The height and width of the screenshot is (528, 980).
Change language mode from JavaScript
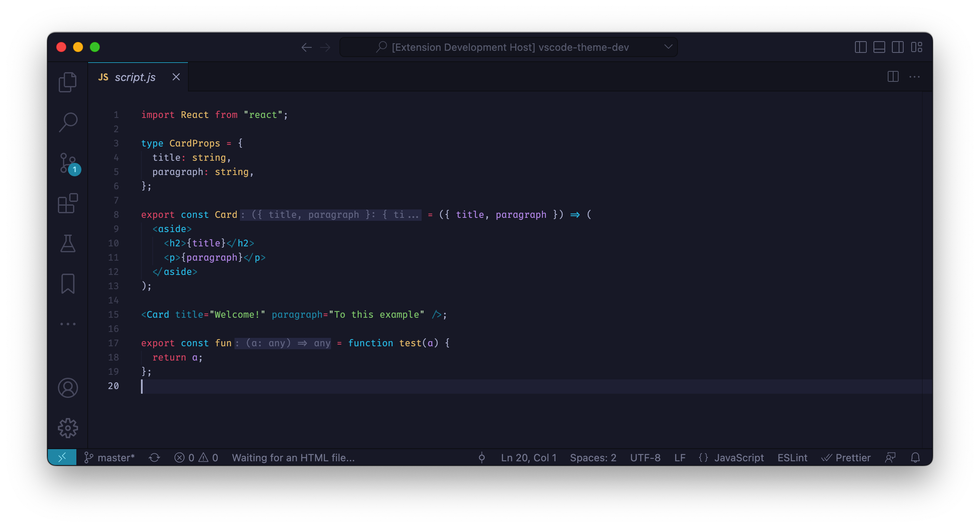pos(738,458)
